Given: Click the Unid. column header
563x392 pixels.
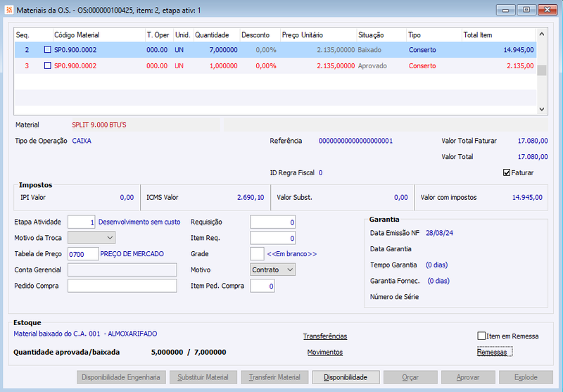Looking at the screenshot, I should pyautogui.click(x=184, y=34).
